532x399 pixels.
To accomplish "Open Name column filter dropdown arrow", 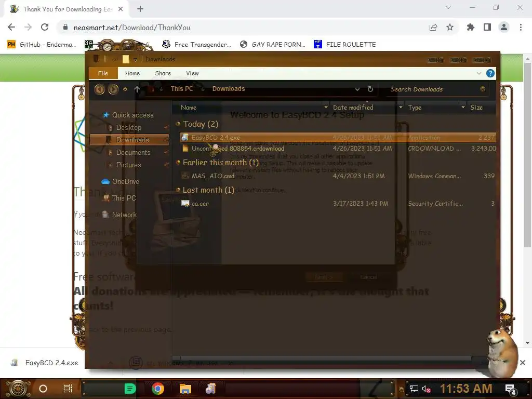I will (x=326, y=107).
